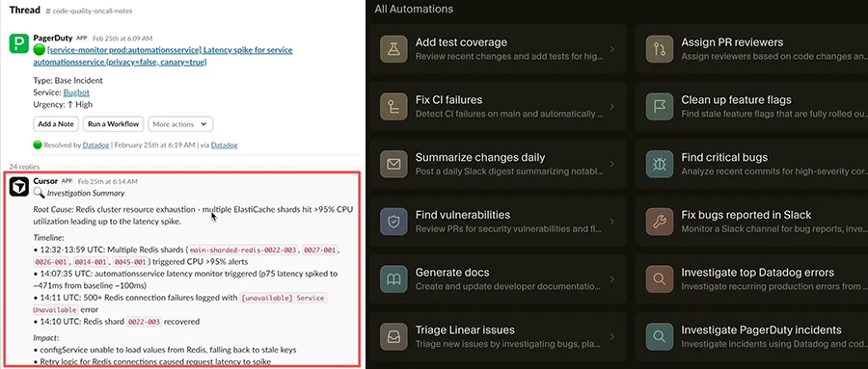The height and width of the screenshot is (369, 868).
Task: Click the Fix CI failures title
Action: click(x=448, y=99)
